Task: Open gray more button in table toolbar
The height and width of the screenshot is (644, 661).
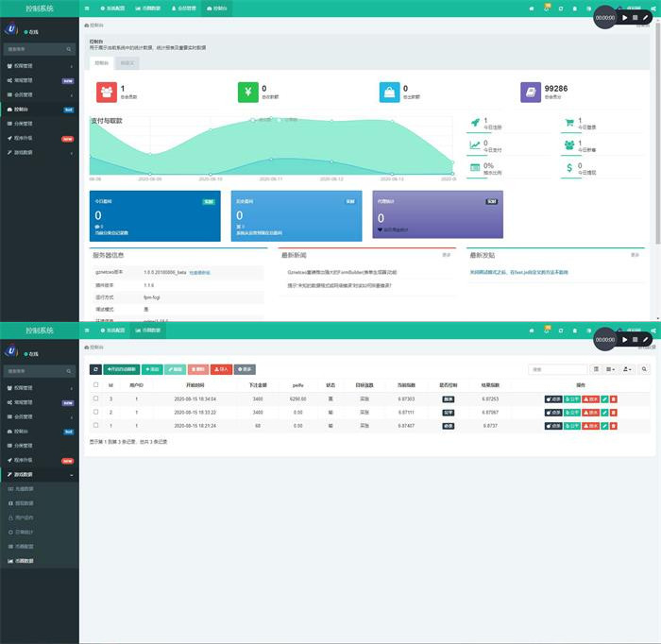Action: click(x=245, y=369)
